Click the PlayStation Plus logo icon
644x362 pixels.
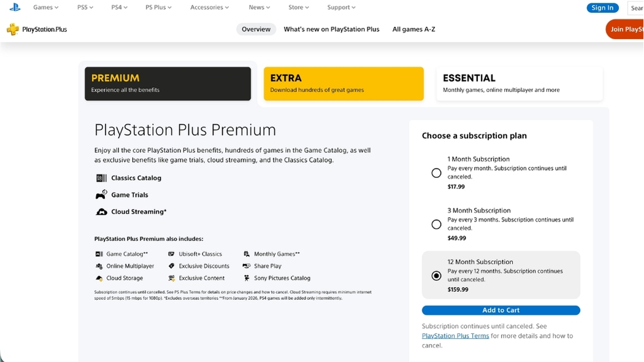13,29
